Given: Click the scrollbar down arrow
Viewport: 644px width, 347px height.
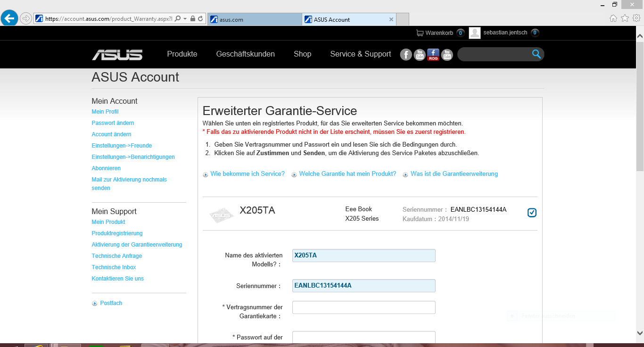Looking at the screenshot, I should [x=640, y=333].
